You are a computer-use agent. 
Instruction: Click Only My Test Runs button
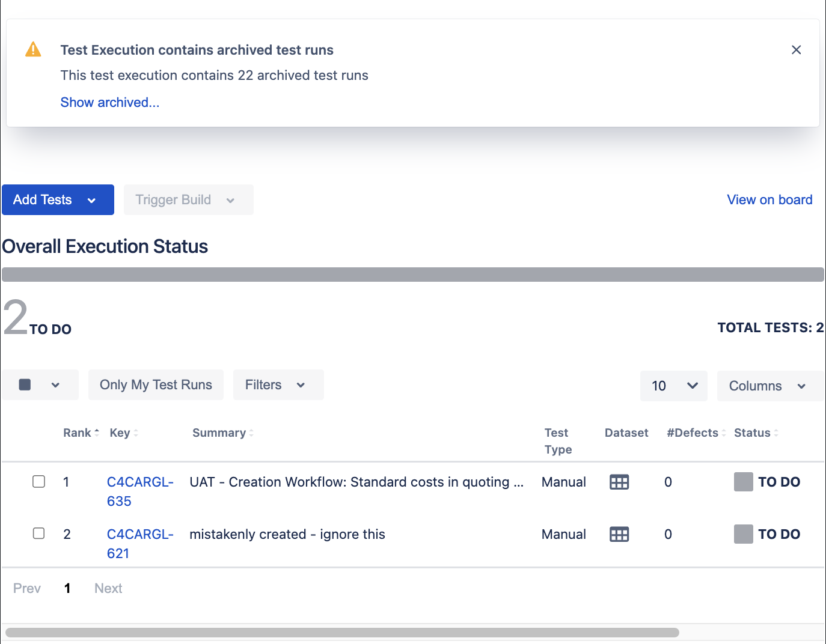click(x=156, y=384)
